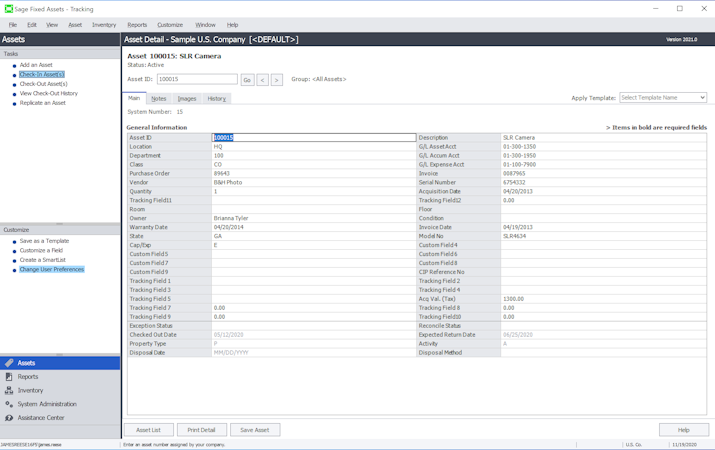
Task: Open View Check-Out History link
Action: pyautogui.click(x=49, y=93)
